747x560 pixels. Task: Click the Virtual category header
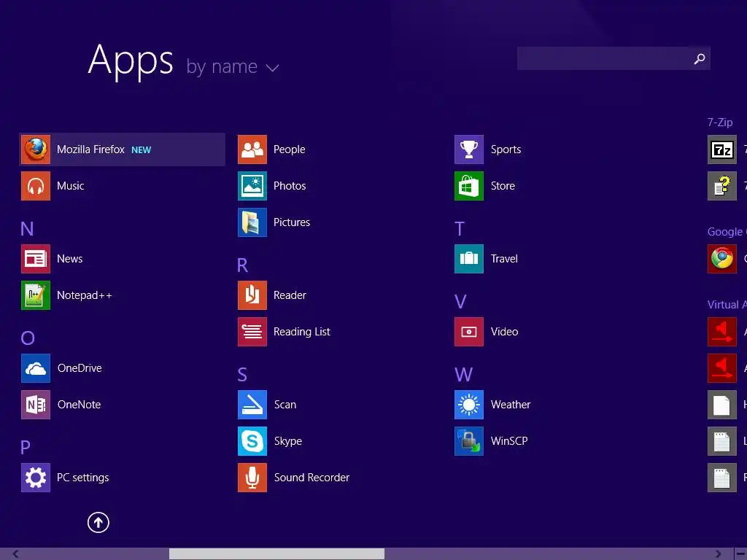[727, 305]
